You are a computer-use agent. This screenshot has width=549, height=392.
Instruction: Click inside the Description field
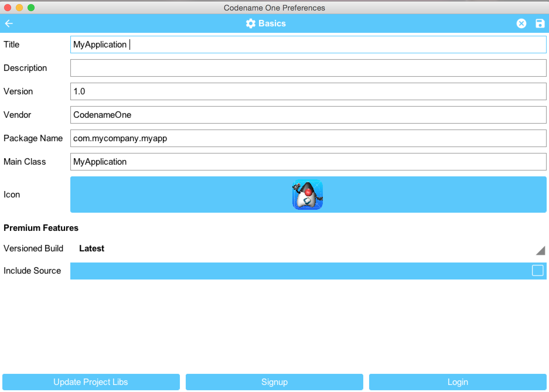pos(308,68)
